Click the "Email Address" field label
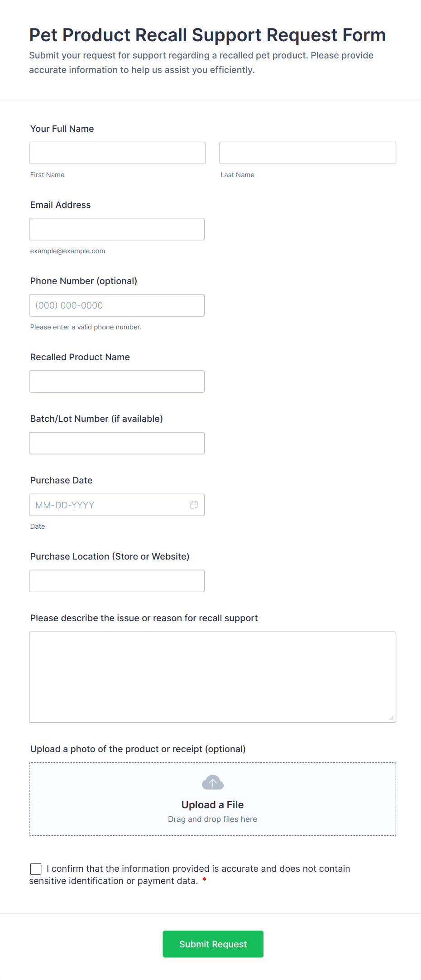This screenshot has height=980, width=421. pyautogui.click(x=61, y=205)
